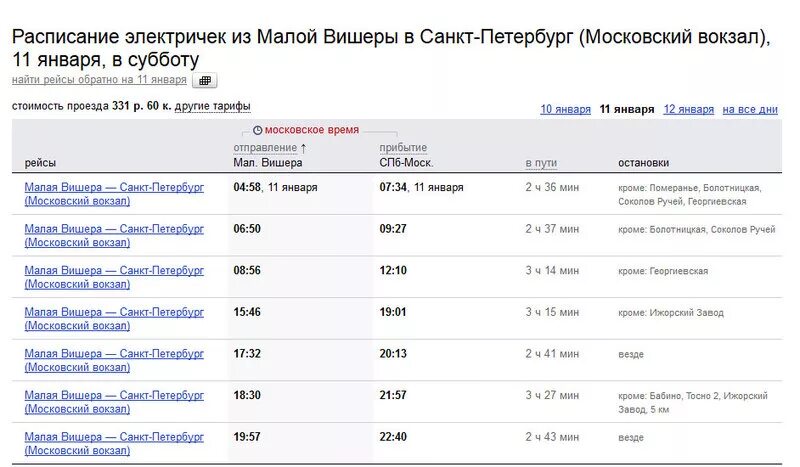Screen dimensions: 800x467
Task: Open the 04:58 departure train route link
Action: point(114,194)
